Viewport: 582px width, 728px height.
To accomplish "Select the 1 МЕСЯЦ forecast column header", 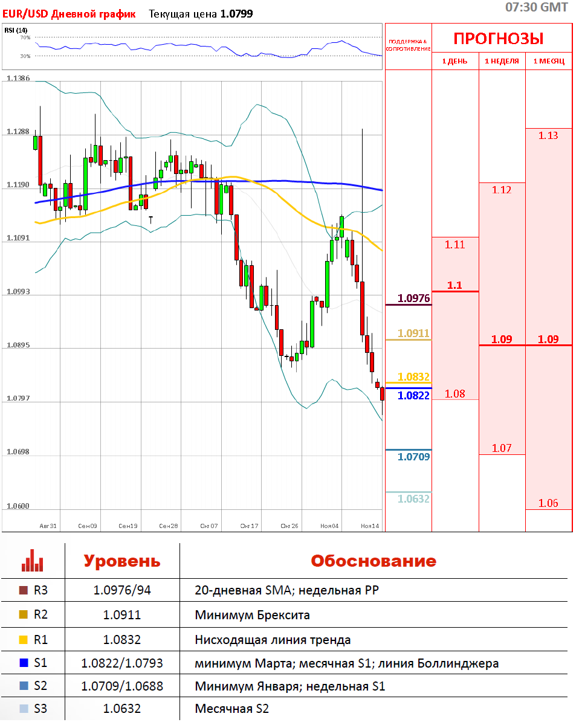I will click(548, 61).
